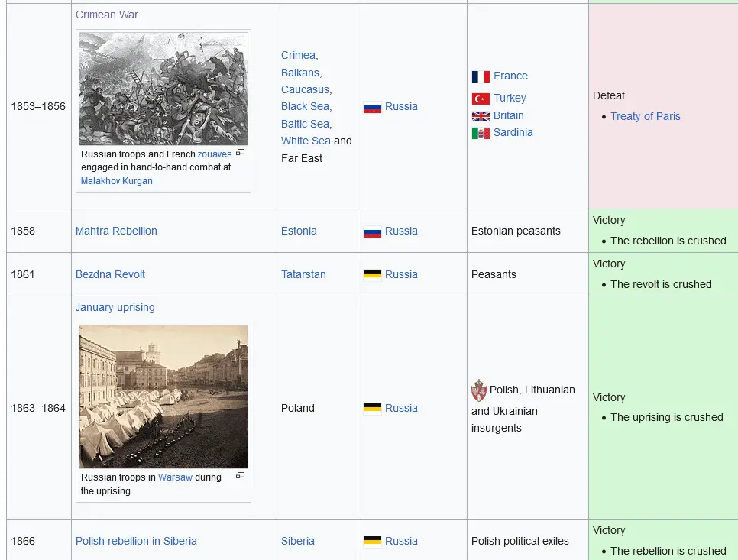The image size is (738, 560).
Task: Open the Balkans location link
Action: (x=300, y=73)
